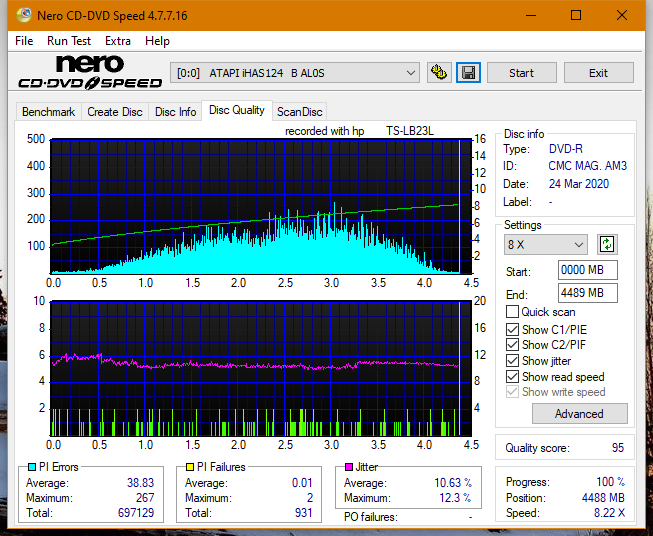Close the Nero CD-DVD Speed window
653x536 pixels.
pos(622,15)
